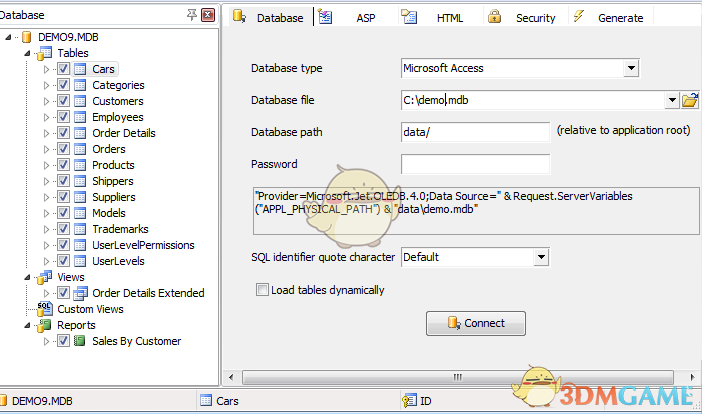The width and height of the screenshot is (704, 414).
Task: Switch to the HTML tab
Action: click(440, 18)
